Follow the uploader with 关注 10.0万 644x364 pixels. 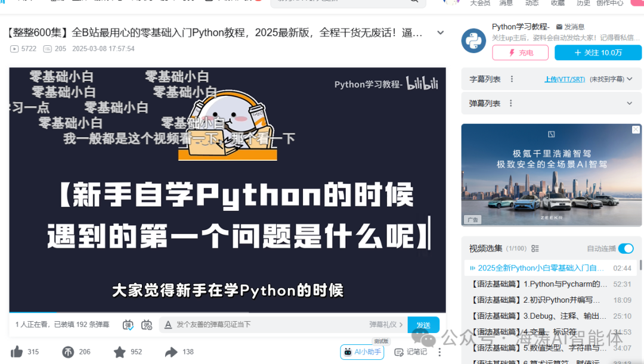tap(598, 52)
